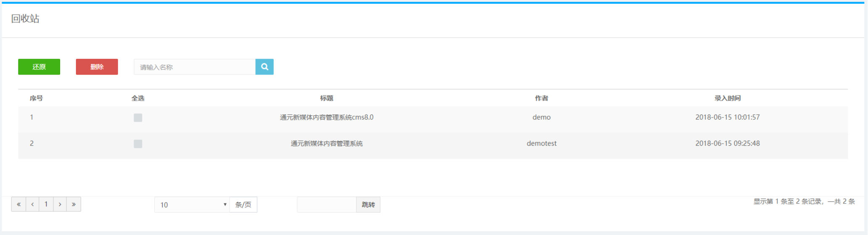Go to the previous page arrow
Screen dimensions: 868x235
point(32,204)
